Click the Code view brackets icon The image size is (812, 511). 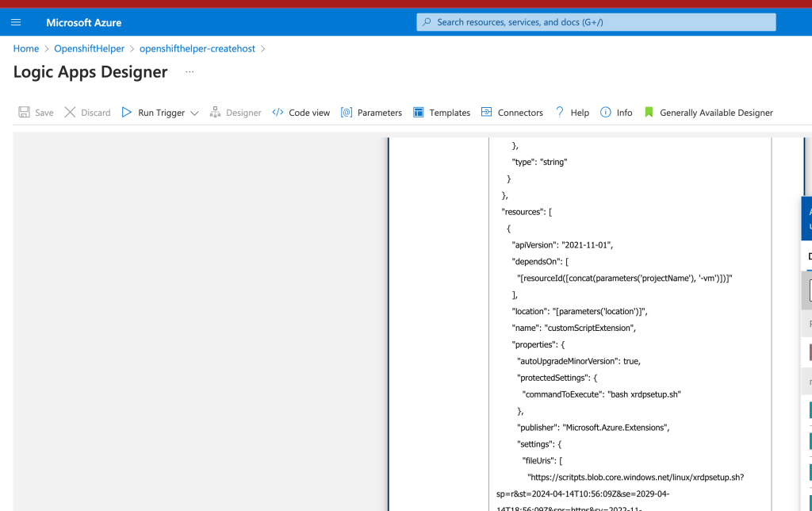point(278,113)
